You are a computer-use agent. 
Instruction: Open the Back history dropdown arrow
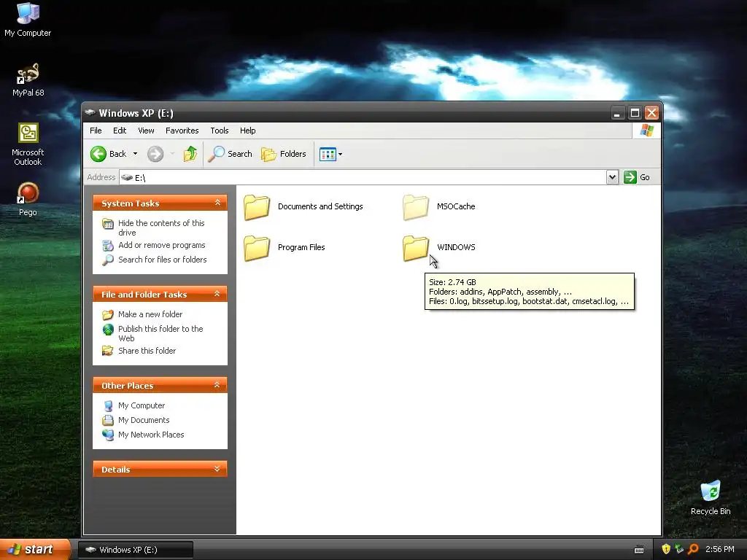[x=135, y=154]
